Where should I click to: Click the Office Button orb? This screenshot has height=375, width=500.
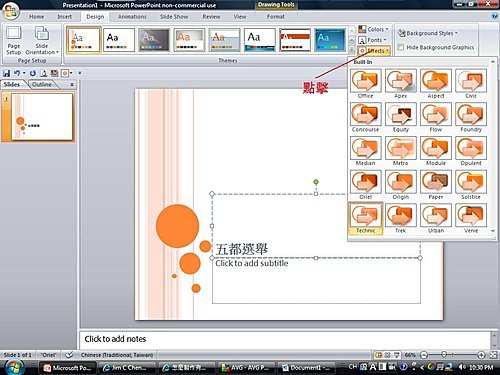[11, 11]
